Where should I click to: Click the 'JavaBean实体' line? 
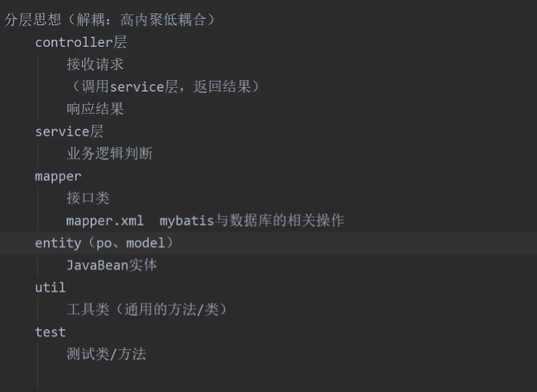tap(112, 265)
